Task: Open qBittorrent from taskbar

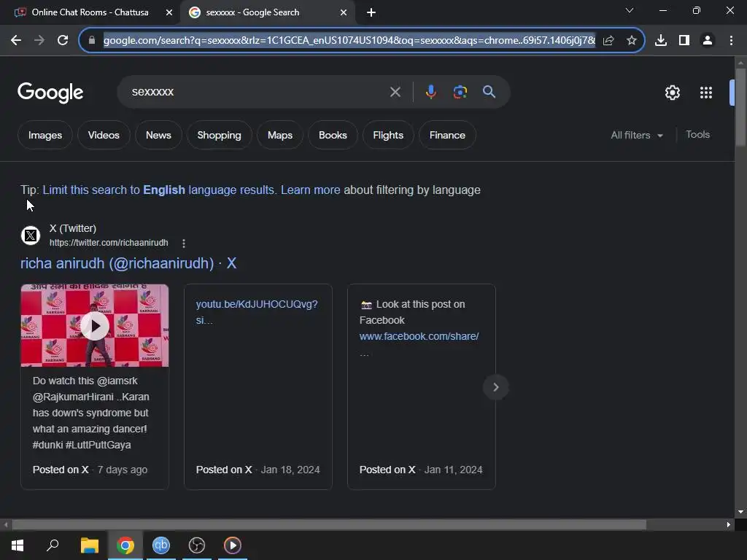Action: (161, 545)
